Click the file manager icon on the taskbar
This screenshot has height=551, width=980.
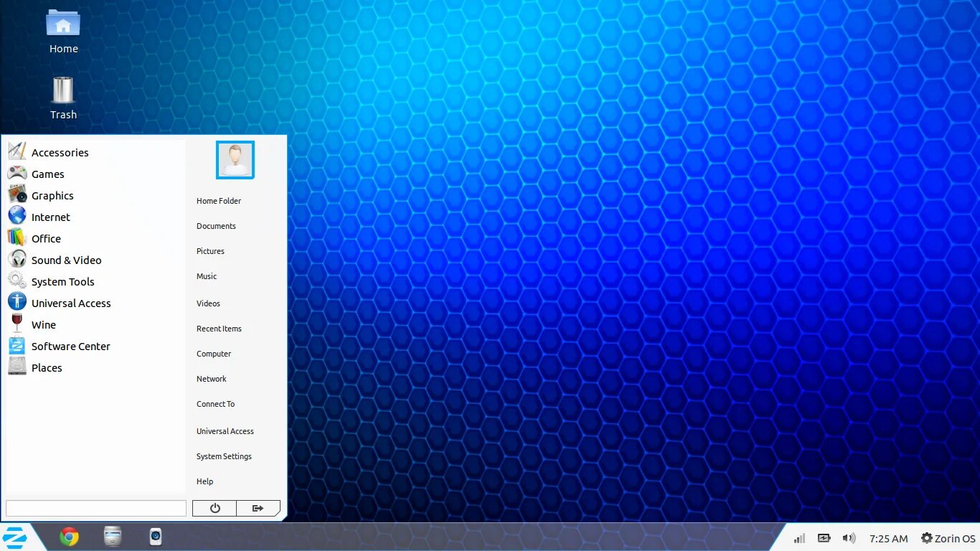click(x=113, y=536)
